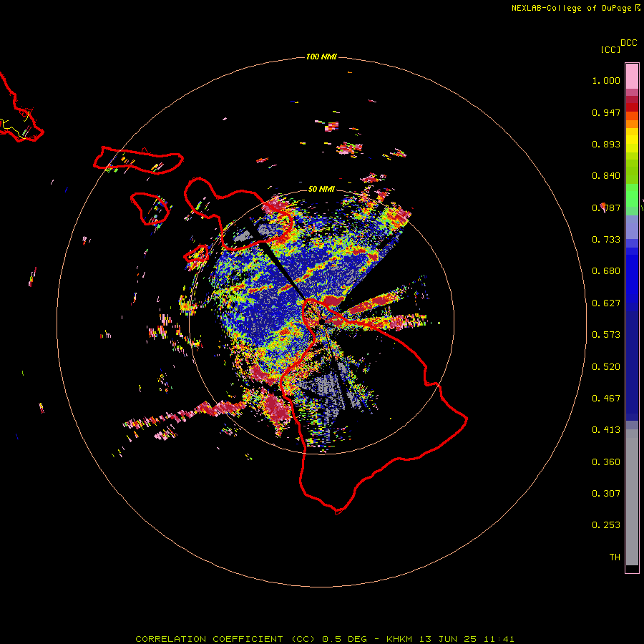Select the 0.307 scale value

(x=606, y=494)
